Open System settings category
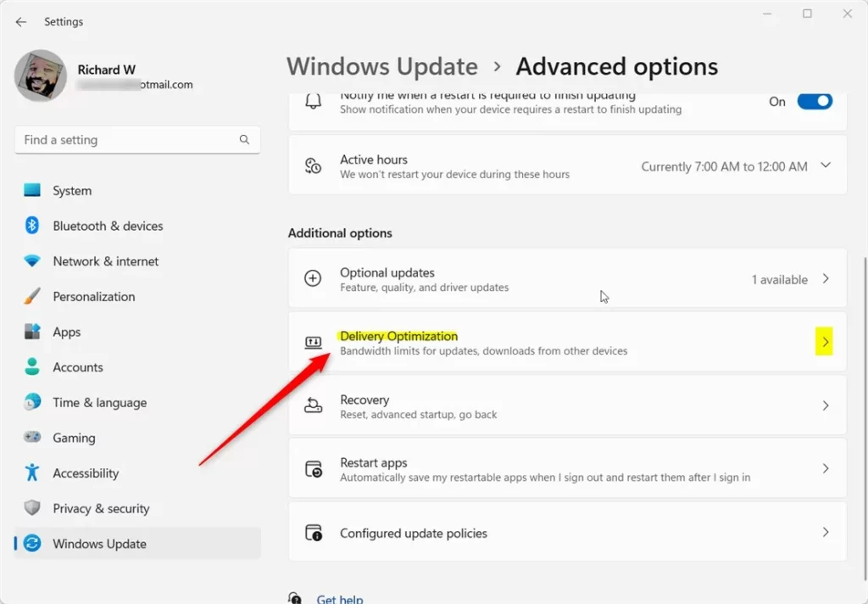Image resolution: width=868 pixels, height=604 pixels. [x=137, y=191]
